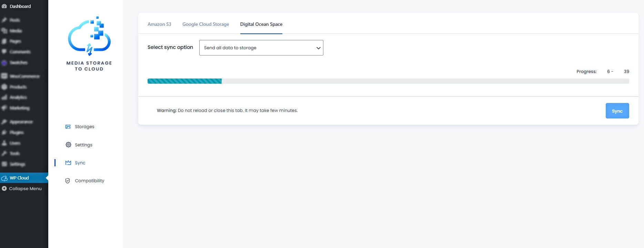The image size is (644, 248).
Task: Go to the Storages section
Action: click(84, 126)
